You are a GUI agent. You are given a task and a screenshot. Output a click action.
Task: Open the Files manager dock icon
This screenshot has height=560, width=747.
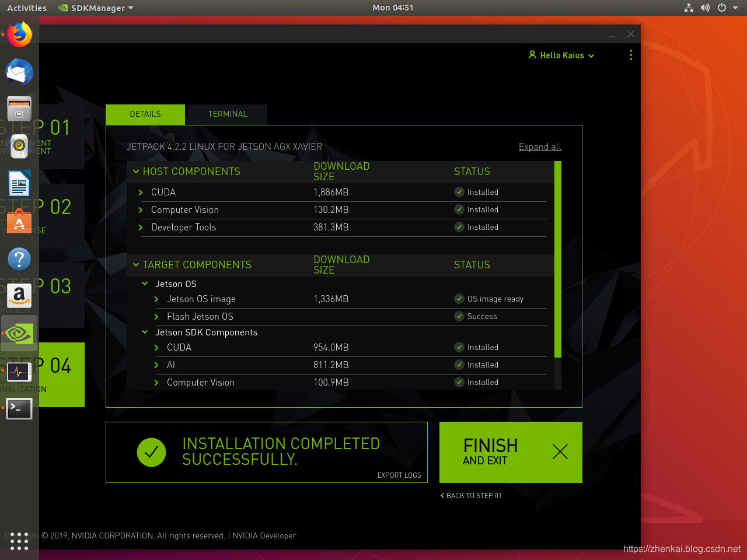pyautogui.click(x=19, y=109)
